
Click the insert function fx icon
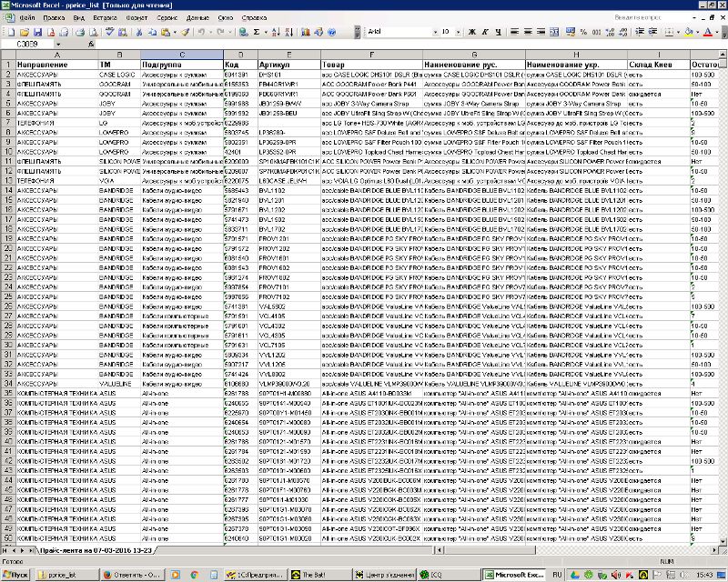(x=91, y=44)
